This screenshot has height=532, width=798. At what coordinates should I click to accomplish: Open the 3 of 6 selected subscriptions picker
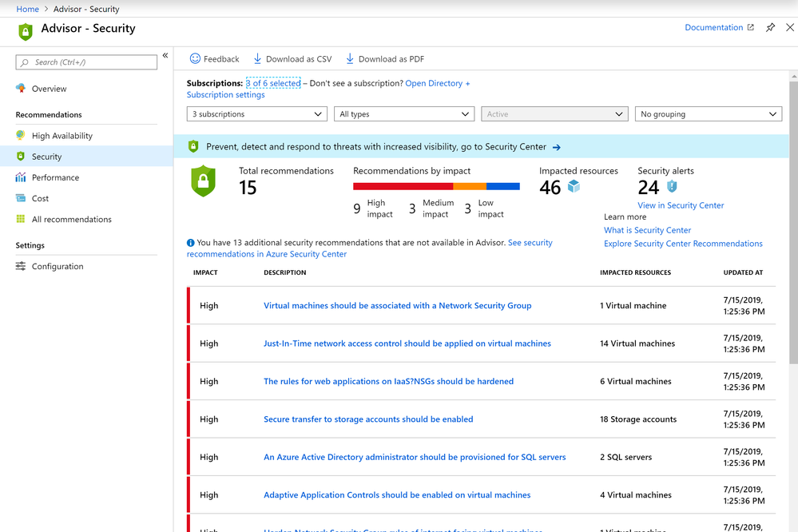[273, 83]
